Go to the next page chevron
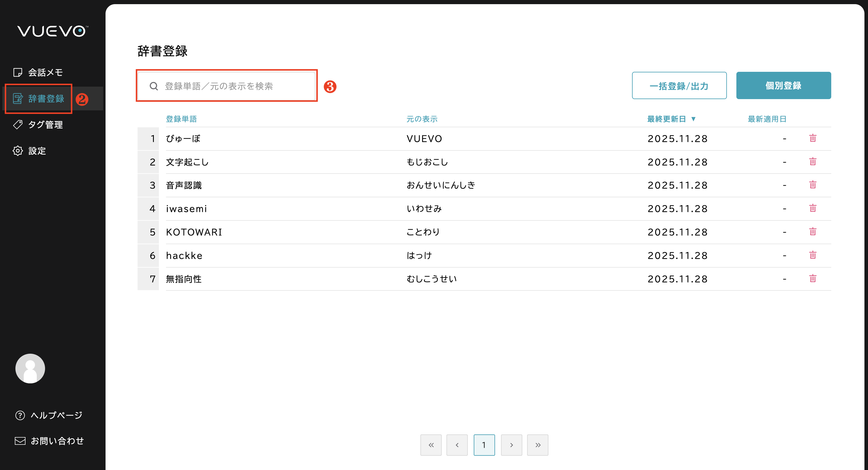This screenshot has width=868, height=470. point(511,445)
